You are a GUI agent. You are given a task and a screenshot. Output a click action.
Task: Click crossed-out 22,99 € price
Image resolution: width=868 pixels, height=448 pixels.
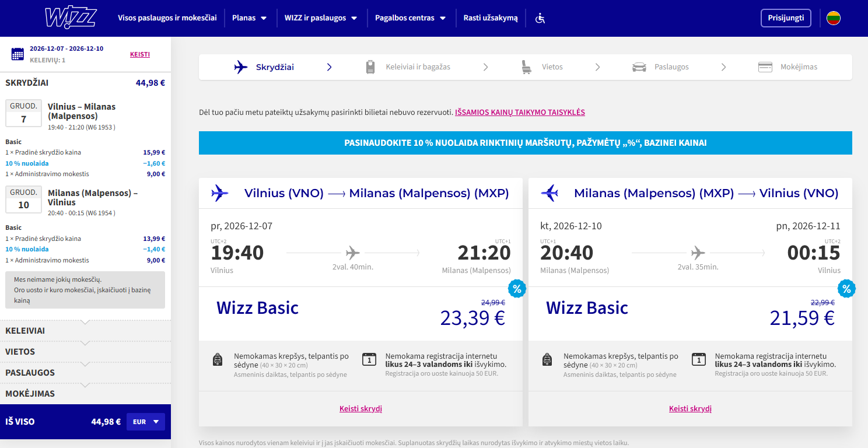coord(822,302)
